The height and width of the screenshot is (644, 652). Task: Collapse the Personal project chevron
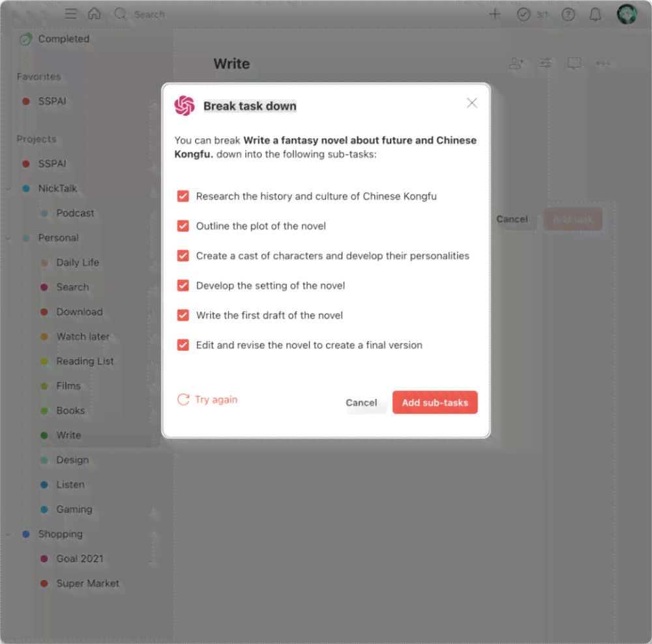click(x=8, y=238)
